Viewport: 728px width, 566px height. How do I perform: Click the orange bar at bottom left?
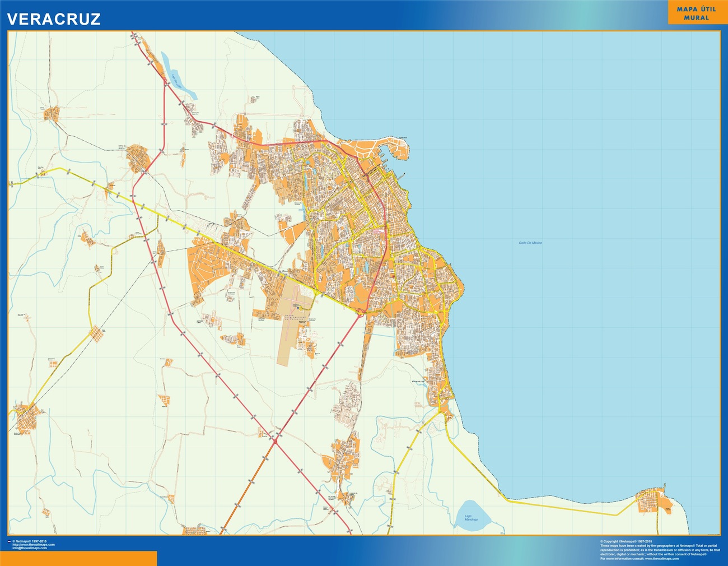[x=78, y=558]
